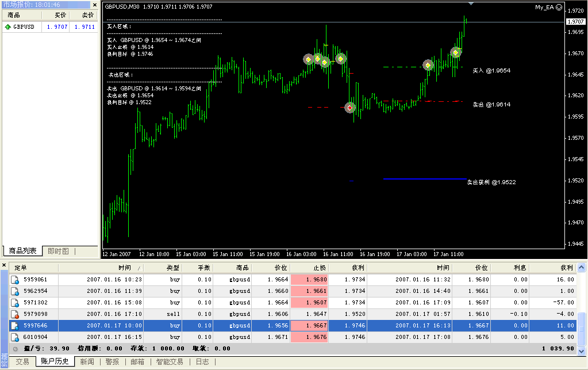The width and height of the screenshot is (588, 370).
Task: Click the 买价 column header
Action: (x=56, y=15)
